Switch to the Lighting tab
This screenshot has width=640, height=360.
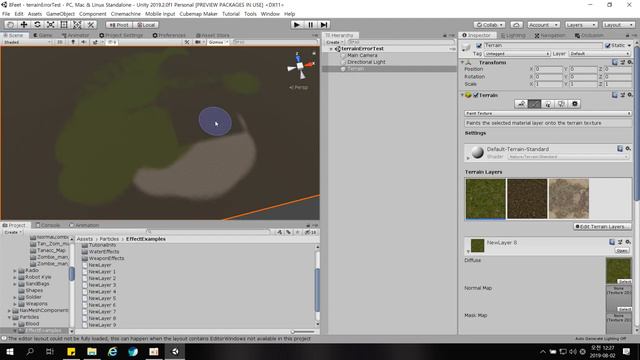point(513,36)
